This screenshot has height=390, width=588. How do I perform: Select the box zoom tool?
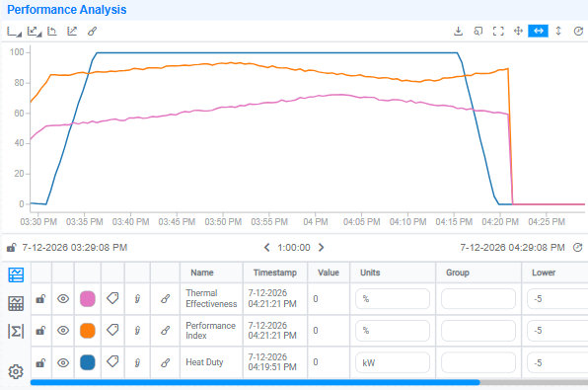(x=498, y=32)
